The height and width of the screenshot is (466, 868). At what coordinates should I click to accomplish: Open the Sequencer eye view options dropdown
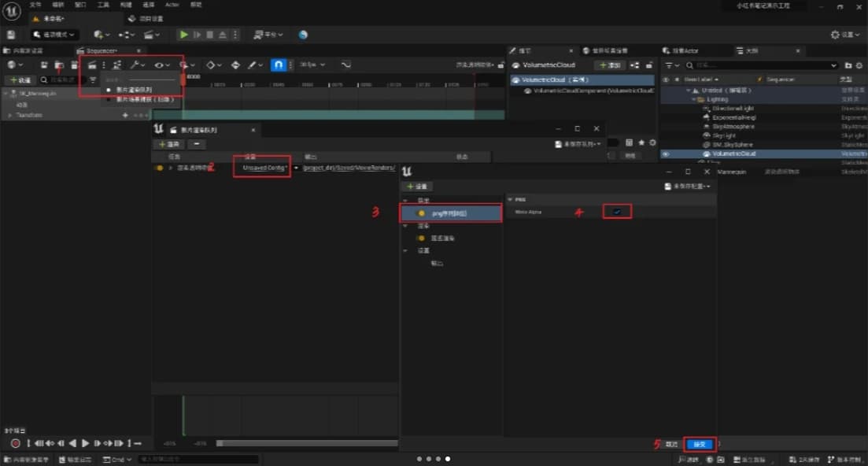pos(161,65)
